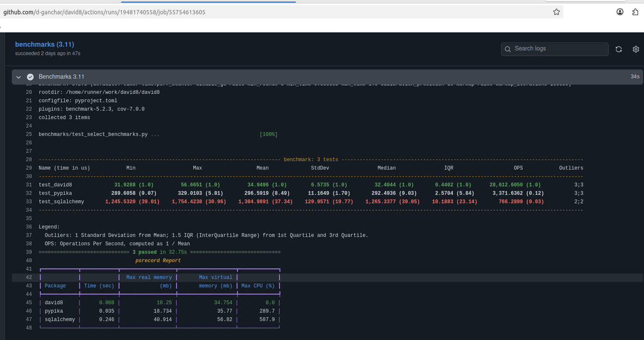
Task: Click the magnifier icon in Search logs
Action: click(508, 49)
